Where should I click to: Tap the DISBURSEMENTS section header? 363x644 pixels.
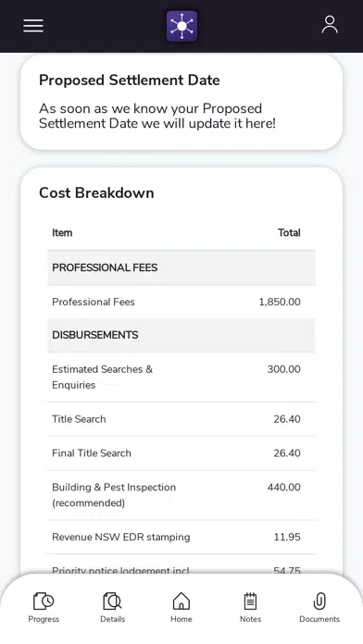(x=181, y=335)
